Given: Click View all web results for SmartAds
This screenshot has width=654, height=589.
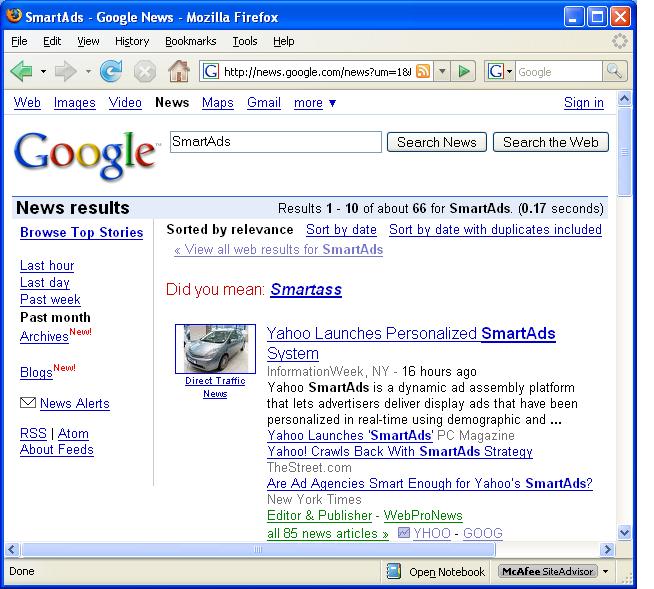Looking at the screenshot, I should click(279, 249).
